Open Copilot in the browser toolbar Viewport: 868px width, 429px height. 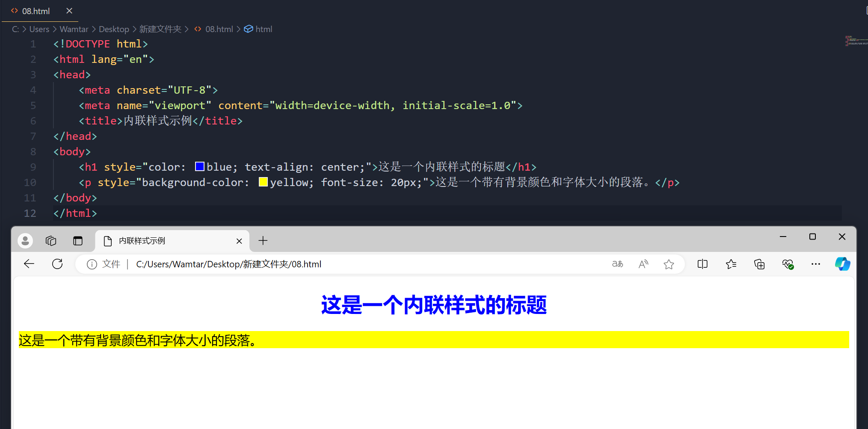(x=842, y=264)
